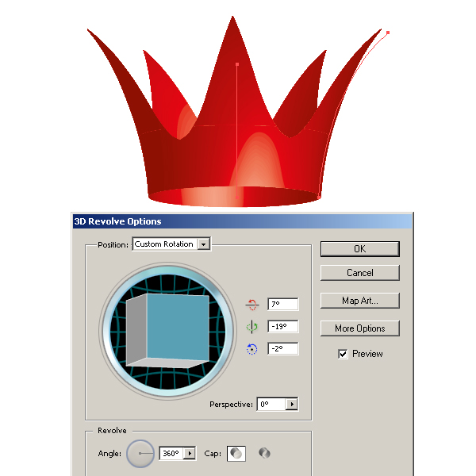The height and width of the screenshot is (476, 476).
Task: Click the More Options button
Action: click(x=360, y=328)
